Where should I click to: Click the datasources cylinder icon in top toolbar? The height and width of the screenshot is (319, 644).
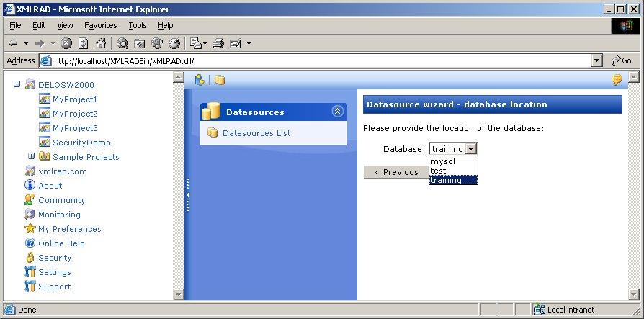pos(220,80)
